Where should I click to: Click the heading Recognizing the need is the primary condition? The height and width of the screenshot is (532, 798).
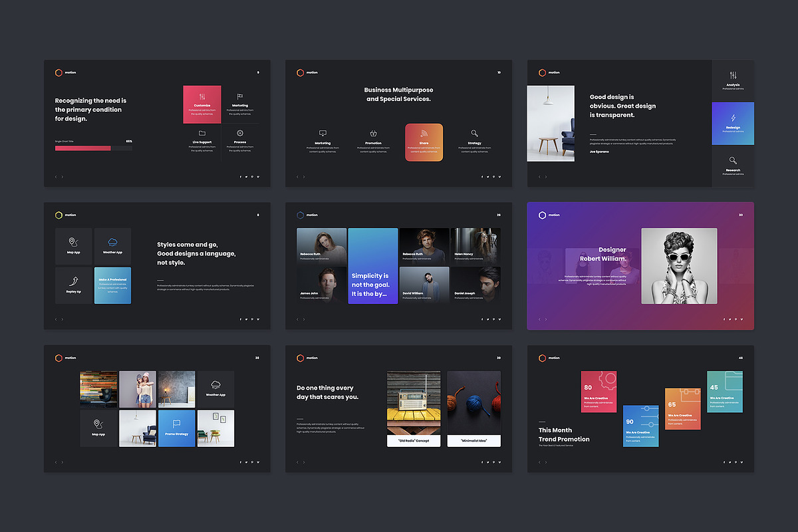(90, 110)
